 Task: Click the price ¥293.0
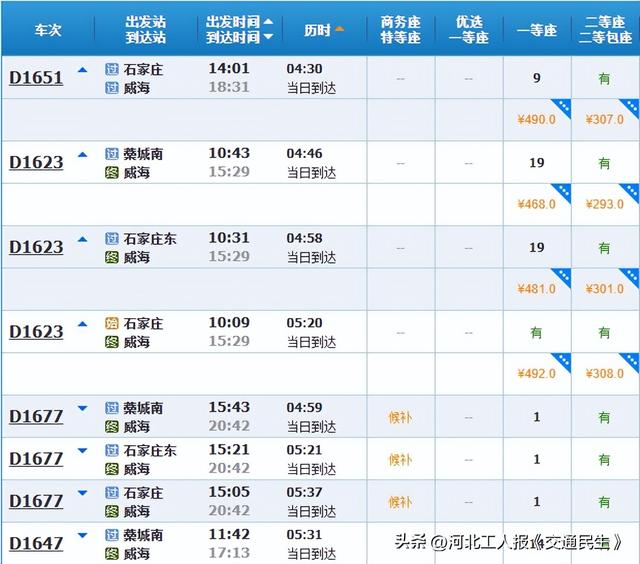pyautogui.click(x=604, y=204)
